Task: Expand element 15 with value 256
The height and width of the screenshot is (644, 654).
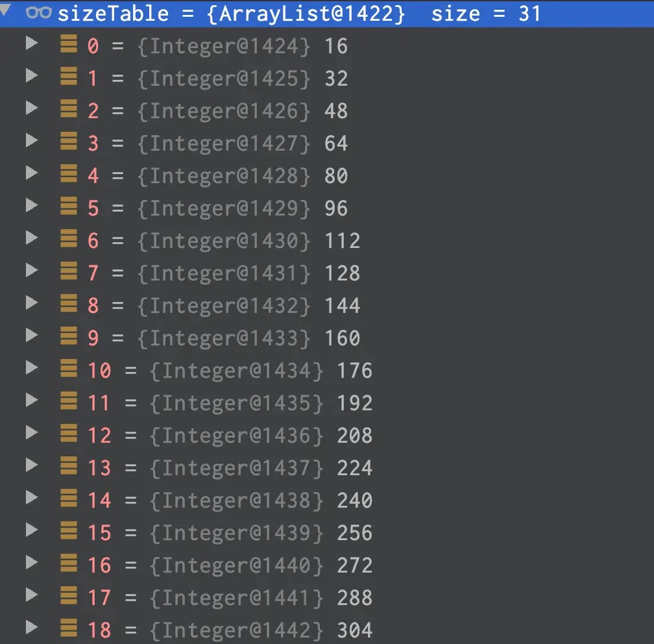Action: [32, 530]
